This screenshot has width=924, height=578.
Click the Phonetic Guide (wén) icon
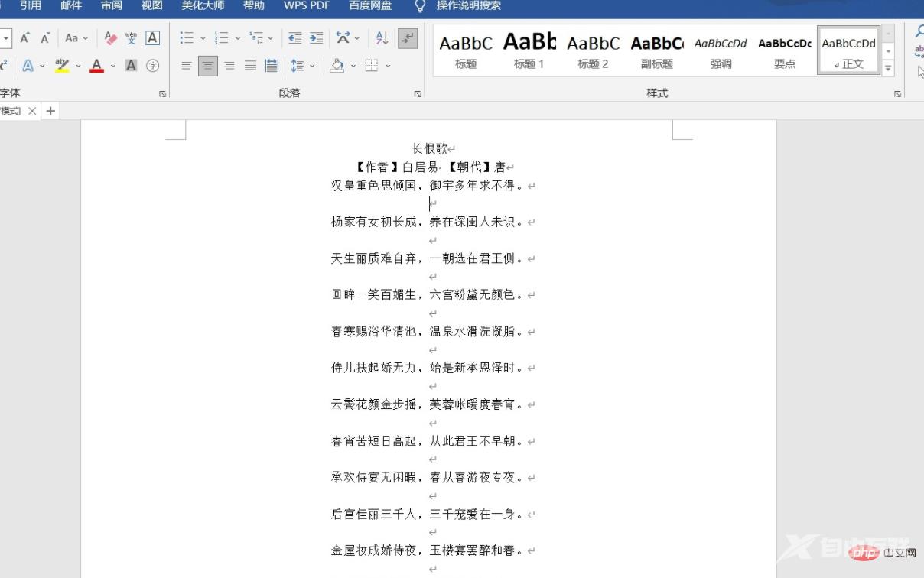pos(132,38)
